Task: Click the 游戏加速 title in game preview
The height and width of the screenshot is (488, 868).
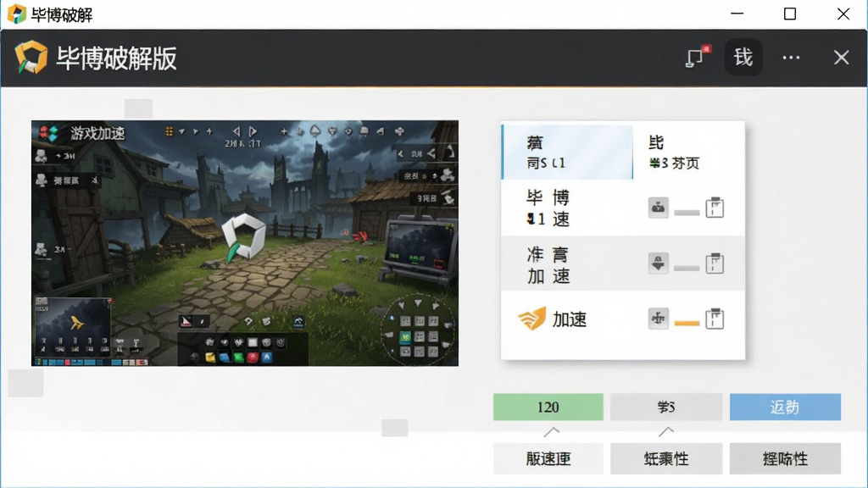Action: (97, 133)
